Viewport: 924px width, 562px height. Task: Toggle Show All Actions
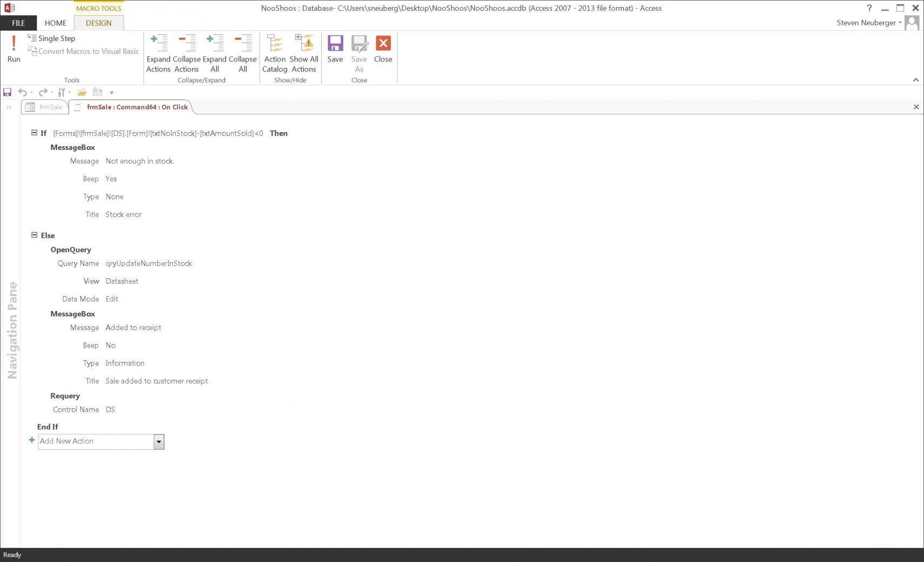[304, 53]
